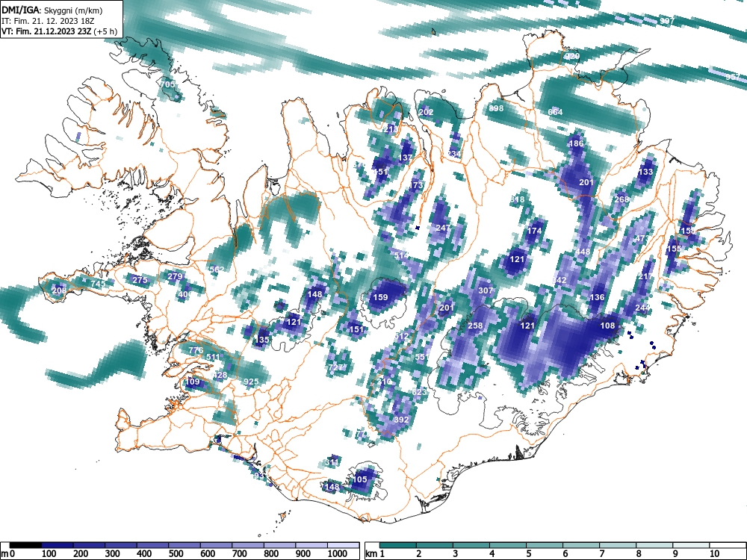Click the visibility value 173 in the north

416,184
